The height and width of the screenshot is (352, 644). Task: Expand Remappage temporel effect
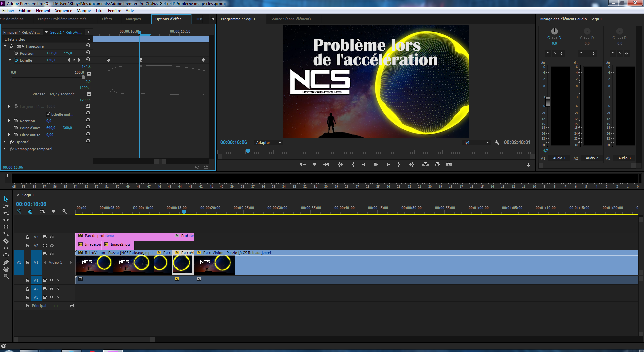pyautogui.click(x=4, y=149)
